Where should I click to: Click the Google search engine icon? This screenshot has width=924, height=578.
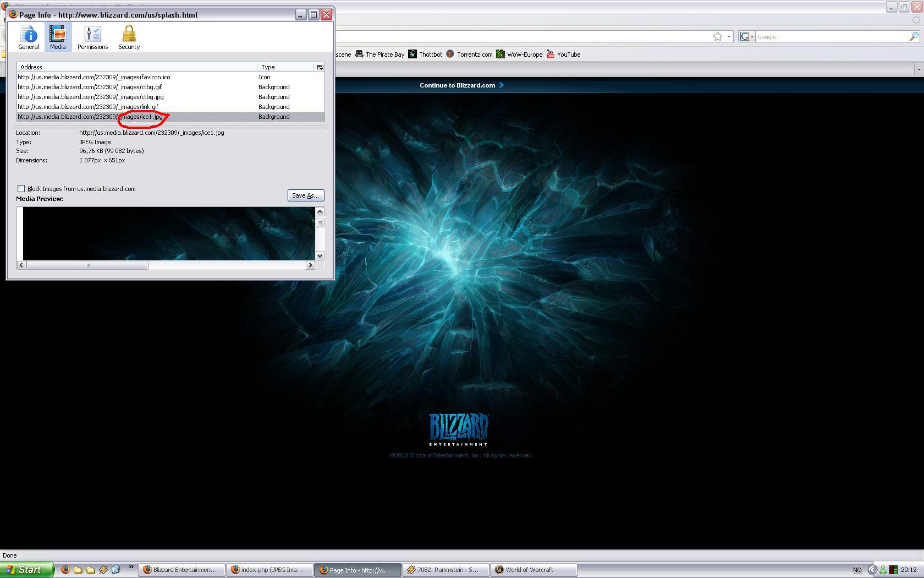pyautogui.click(x=744, y=37)
